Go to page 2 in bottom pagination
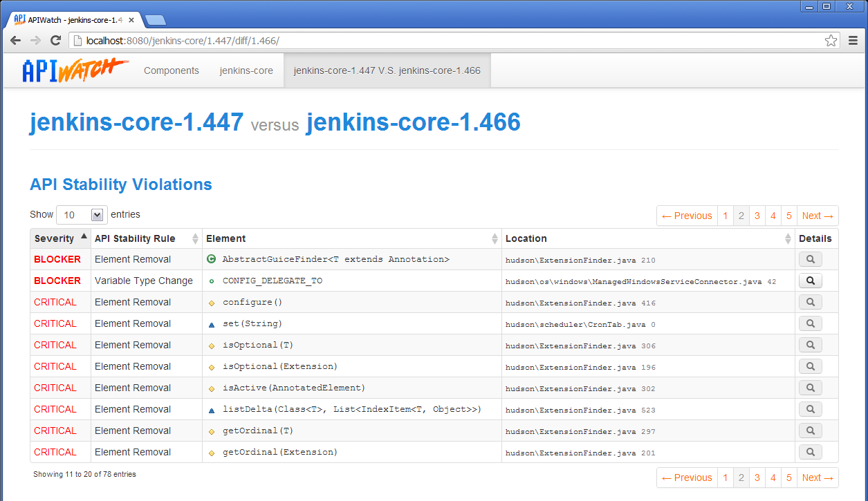The height and width of the screenshot is (501, 868). click(x=741, y=478)
